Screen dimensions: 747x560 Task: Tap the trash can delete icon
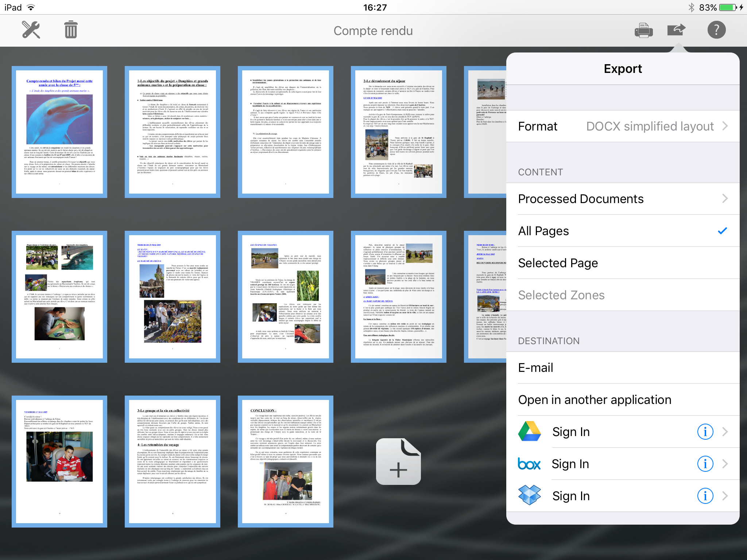click(x=71, y=30)
